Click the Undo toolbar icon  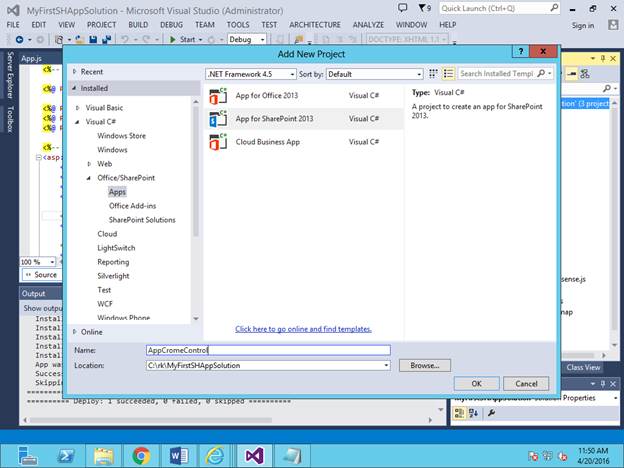(x=125, y=39)
